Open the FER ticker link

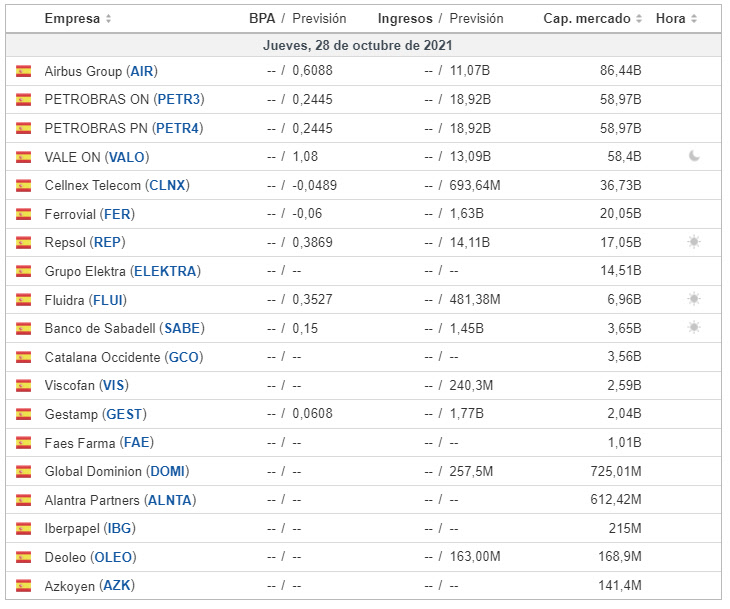coord(117,214)
